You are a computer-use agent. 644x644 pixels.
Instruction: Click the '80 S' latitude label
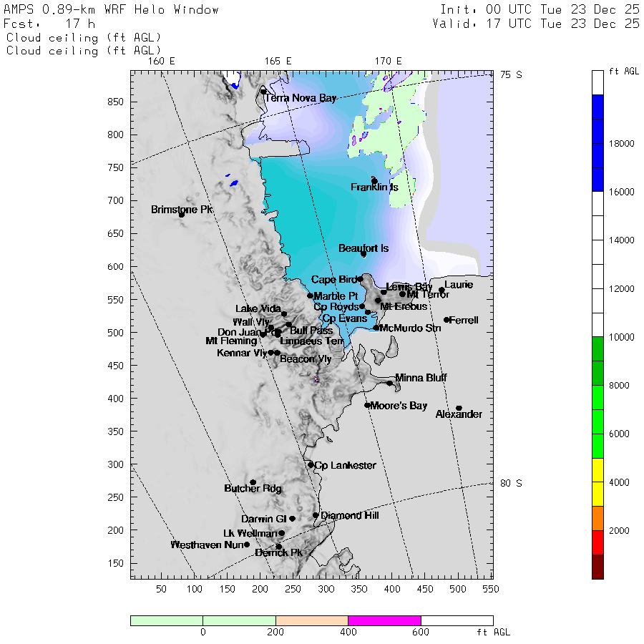coord(511,484)
